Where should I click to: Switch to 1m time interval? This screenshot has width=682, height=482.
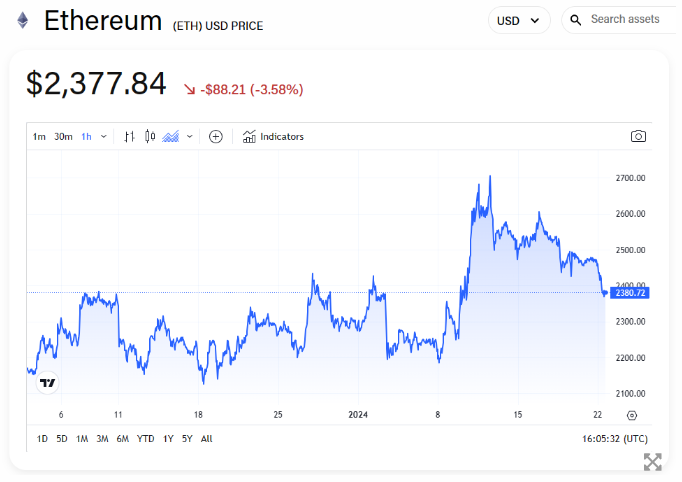click(39, 137)
